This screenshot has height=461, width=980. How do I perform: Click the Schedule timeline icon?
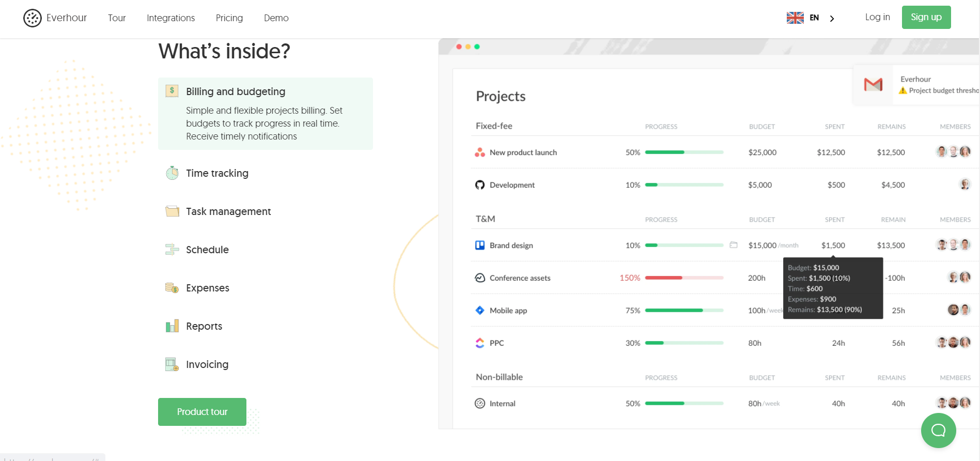click(x=172, y=249)
